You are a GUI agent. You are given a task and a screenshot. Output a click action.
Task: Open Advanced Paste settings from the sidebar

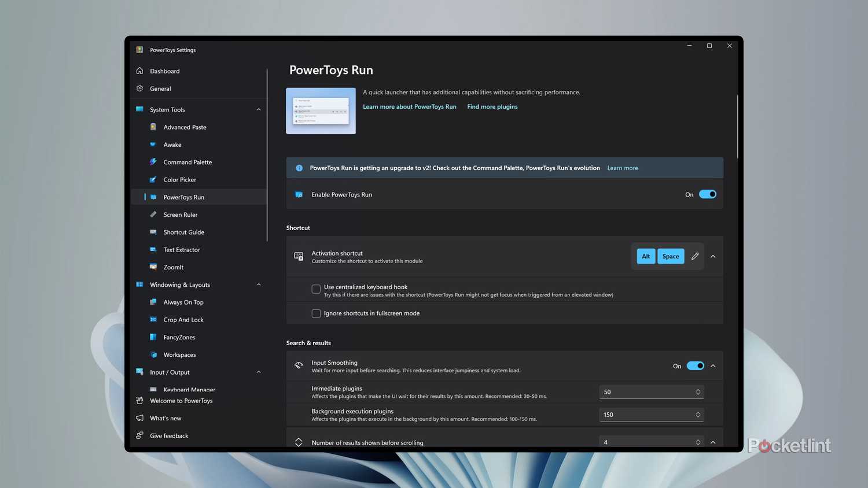coord(185,127)
